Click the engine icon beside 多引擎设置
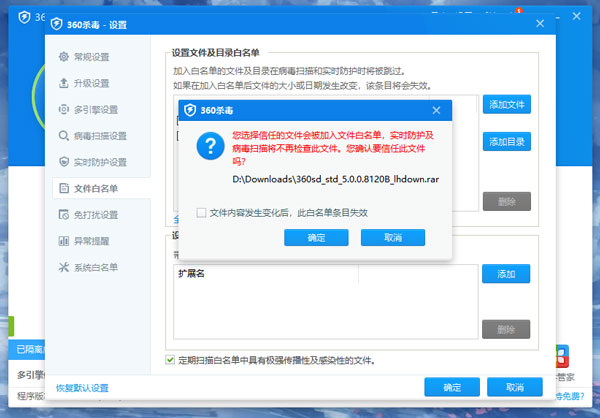This screenshot has width=600, height=418. (x=64, y=109)
